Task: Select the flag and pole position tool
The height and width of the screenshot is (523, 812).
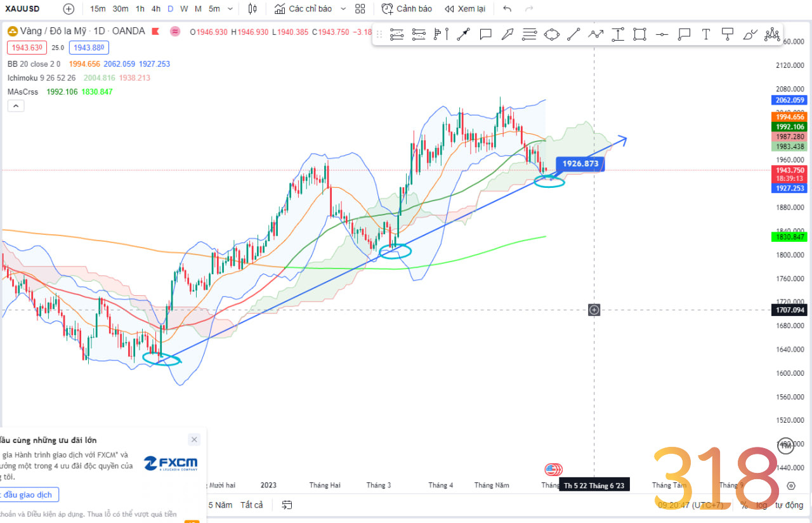Action: pos(442,34)
